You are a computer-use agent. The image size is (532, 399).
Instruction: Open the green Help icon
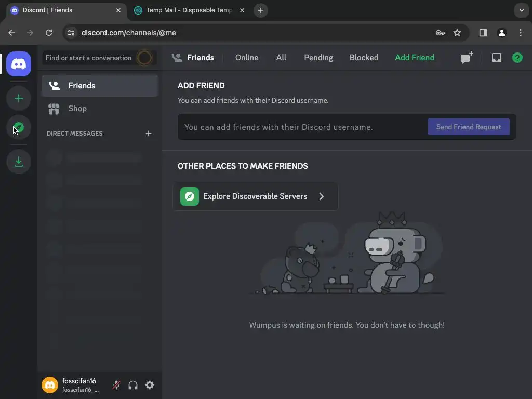point(517,58)
